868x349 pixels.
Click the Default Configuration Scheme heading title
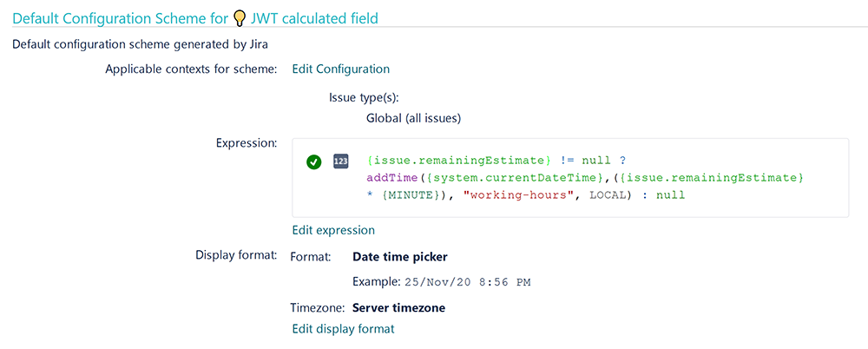tap(194, 18)
